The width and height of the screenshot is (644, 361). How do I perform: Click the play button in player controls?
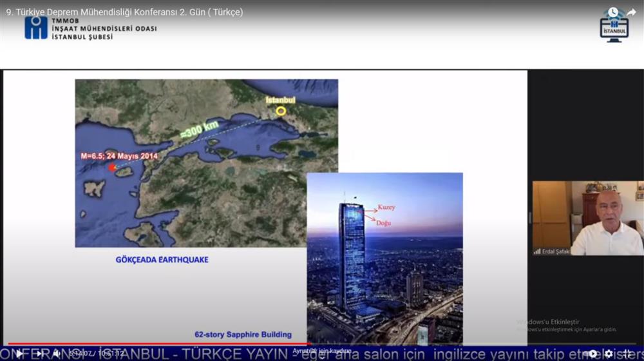pyautogui.click(x=19, y=354)
